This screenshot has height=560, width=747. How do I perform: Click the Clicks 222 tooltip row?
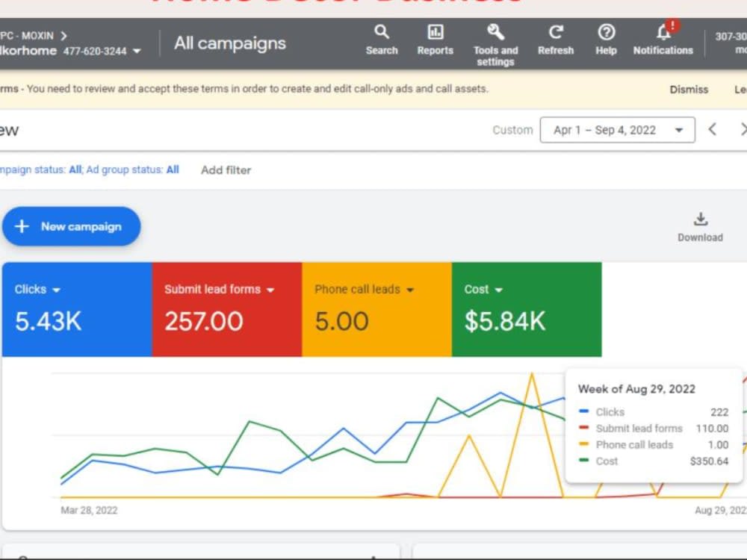654,412
